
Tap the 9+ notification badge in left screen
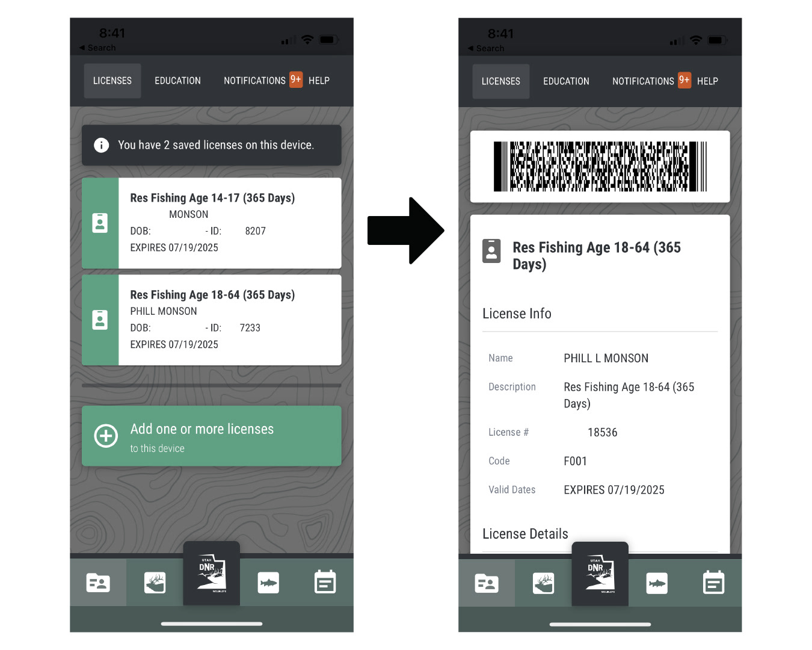[x=296, y=79]
